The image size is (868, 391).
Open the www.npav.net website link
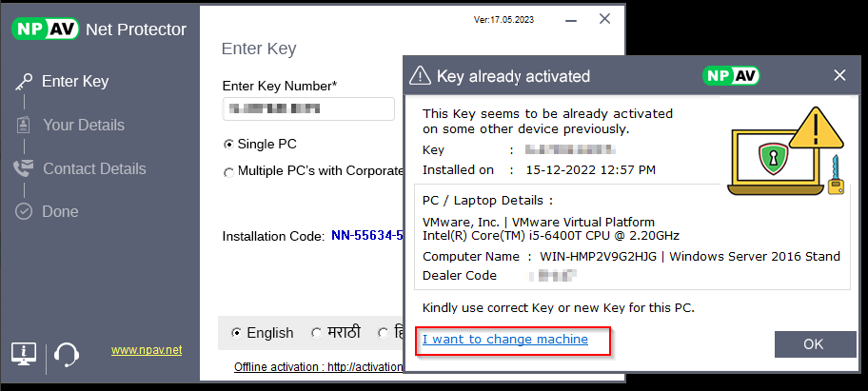[x=147, y=350]
